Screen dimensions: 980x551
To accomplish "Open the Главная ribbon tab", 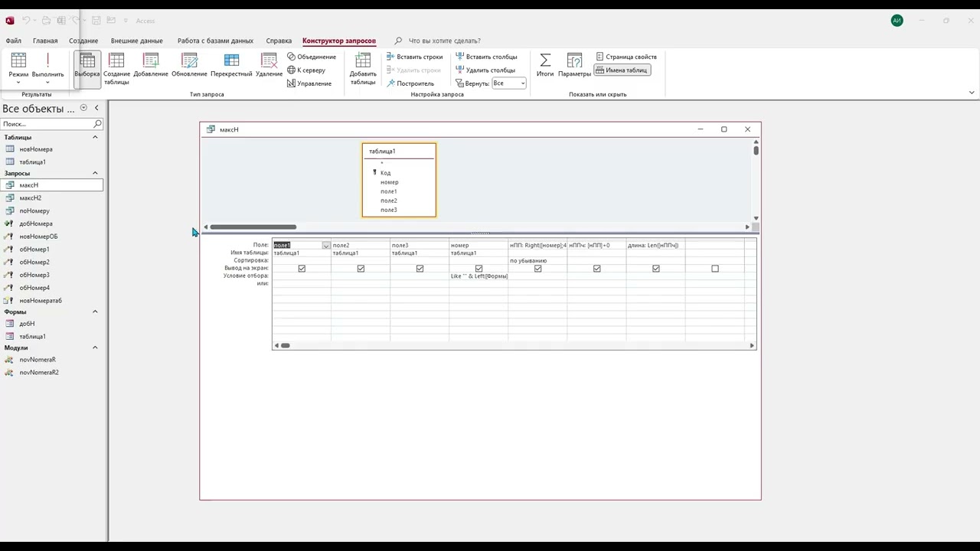I will (45, 41).
